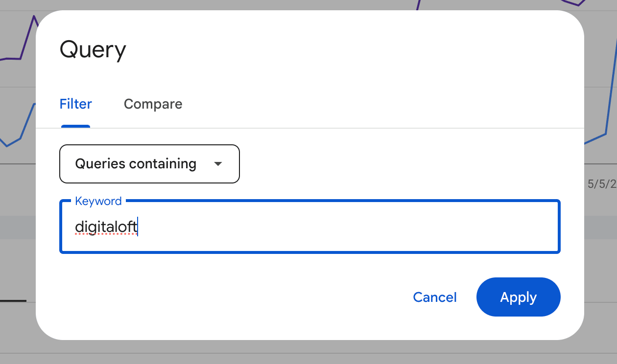
Task: Click the partial 5/5 date axis label
Action: [x=602, y=184]
